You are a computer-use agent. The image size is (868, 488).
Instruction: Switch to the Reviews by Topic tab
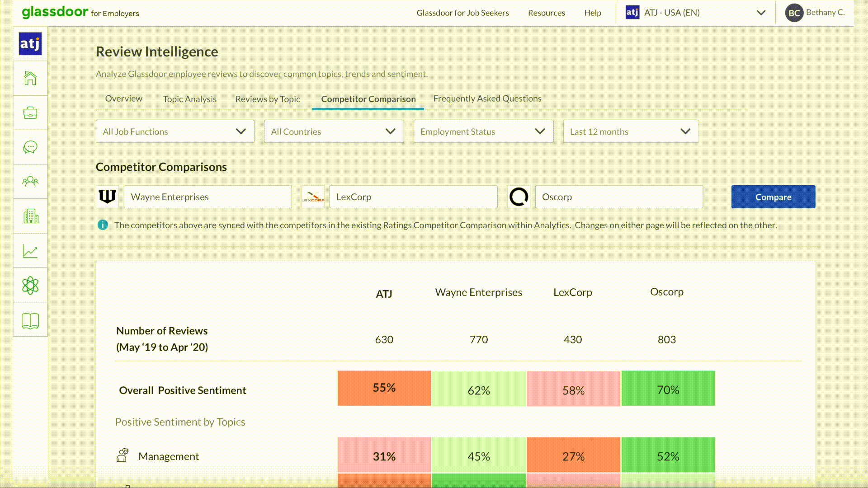268,99
